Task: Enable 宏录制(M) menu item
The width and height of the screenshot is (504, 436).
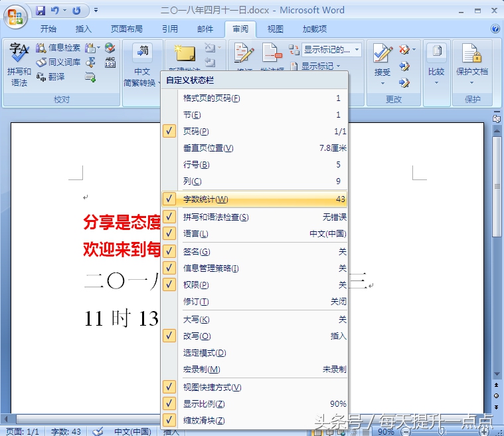Action: [254, 369]
